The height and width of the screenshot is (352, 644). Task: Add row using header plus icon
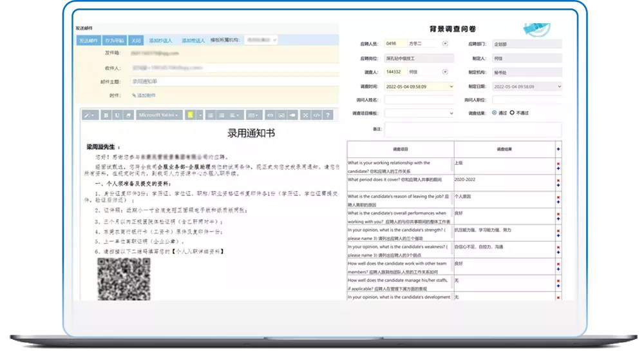[x=558, y=150]
